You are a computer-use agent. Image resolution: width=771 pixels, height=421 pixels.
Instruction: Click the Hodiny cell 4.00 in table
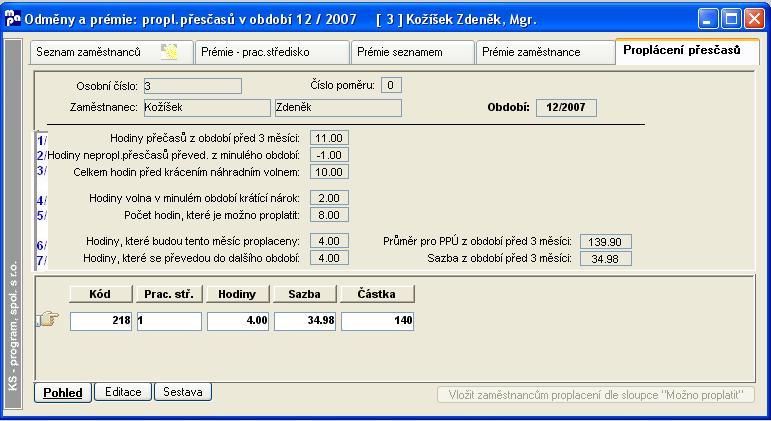click(x=237, y=321)
